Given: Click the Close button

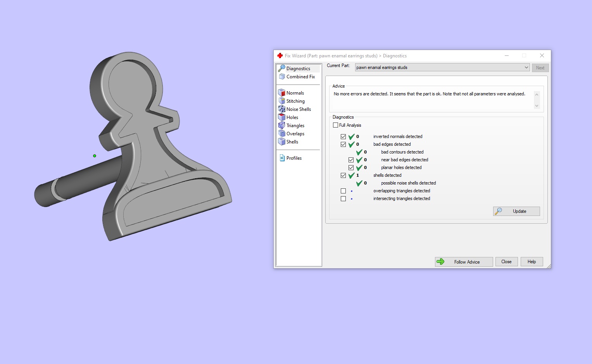Looking at the screenshot, I should click(506, 262).
